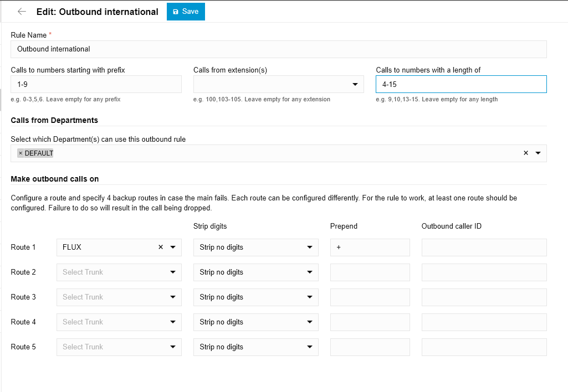The width and height of the screenshot is (568, 392).
Task: Remove the DEFAULT department tag
Action: coord(21,153)
